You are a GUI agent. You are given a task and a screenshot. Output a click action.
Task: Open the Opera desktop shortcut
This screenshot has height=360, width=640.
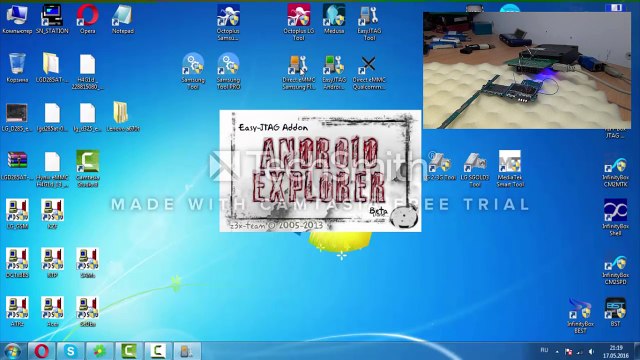(87, 19)
